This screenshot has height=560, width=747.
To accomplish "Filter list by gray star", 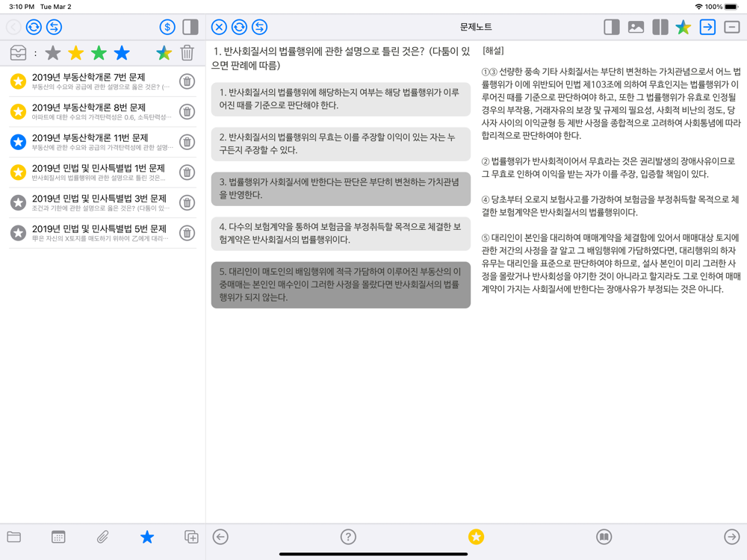I will tap(53, 53).
